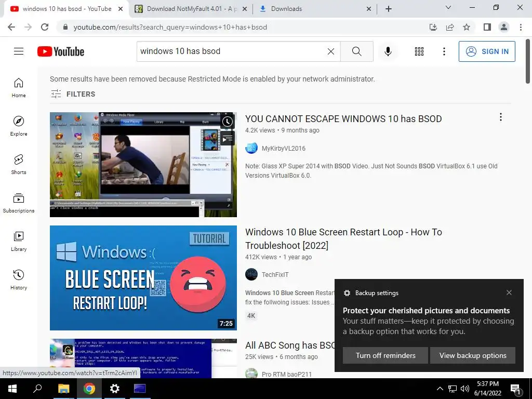Open Chrome's three-dot menu
This screenshot has height=399, width=532.
coord(521,27)
